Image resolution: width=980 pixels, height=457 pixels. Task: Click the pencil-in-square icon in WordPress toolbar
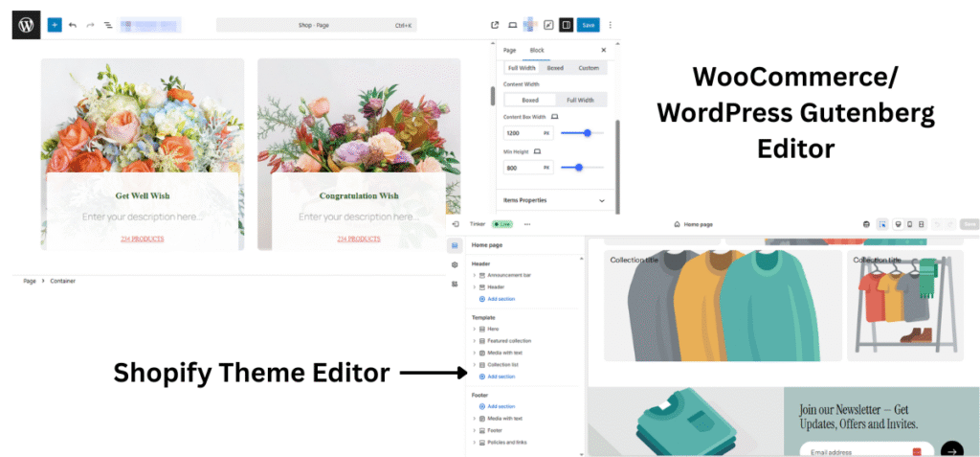point(548,25)
